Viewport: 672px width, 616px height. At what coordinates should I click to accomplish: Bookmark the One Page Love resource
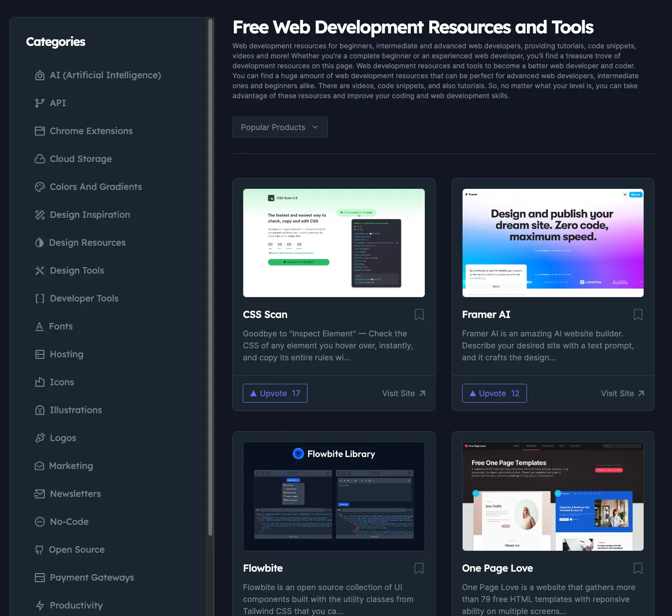(x=638, y=568)
